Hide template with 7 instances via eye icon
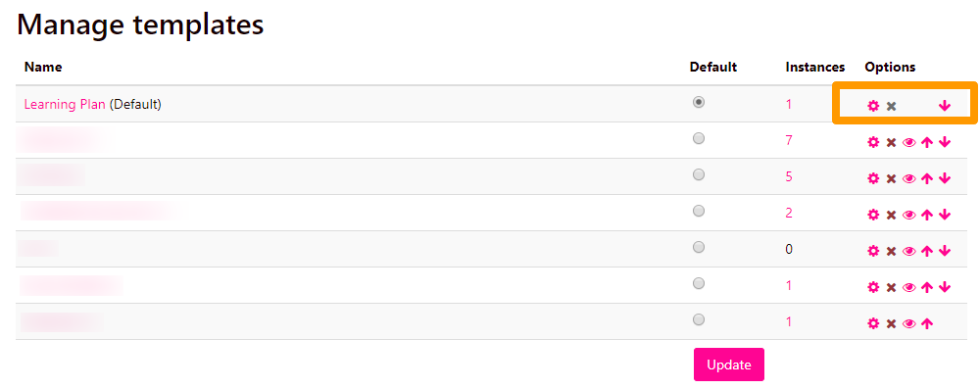The image size is (980, 389). (x=909, y=143)
